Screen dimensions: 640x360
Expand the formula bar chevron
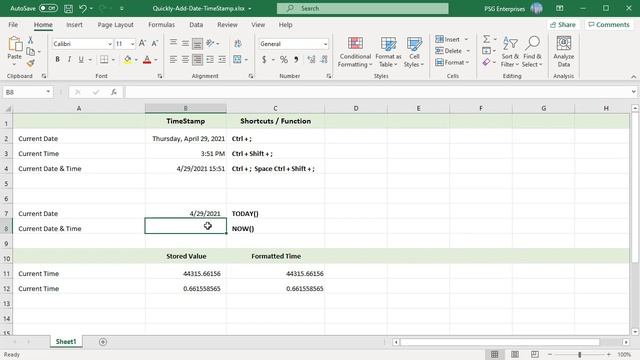633,92
